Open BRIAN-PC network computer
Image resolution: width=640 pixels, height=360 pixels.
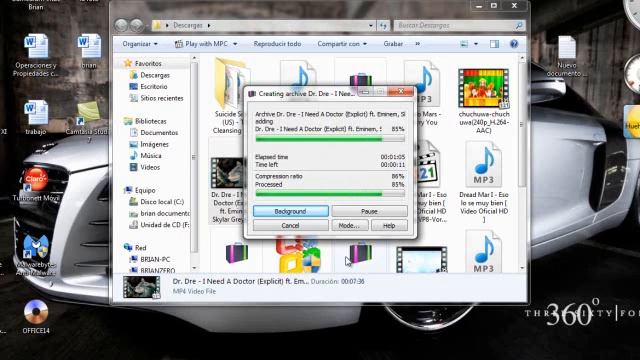155,259
